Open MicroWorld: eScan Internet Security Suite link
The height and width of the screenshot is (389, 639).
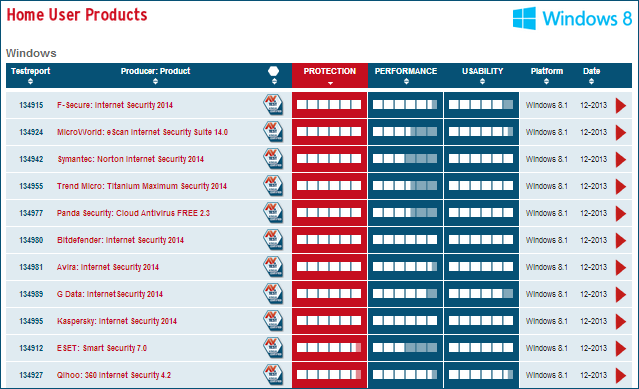(x=142, y=132)
